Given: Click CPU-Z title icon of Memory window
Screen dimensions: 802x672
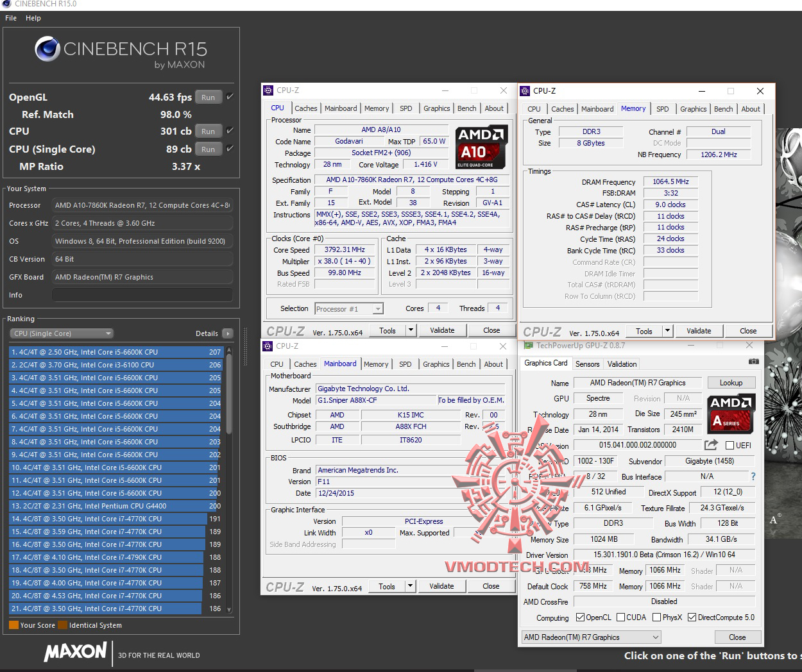Looking at the screenshot, I should 525,91.
